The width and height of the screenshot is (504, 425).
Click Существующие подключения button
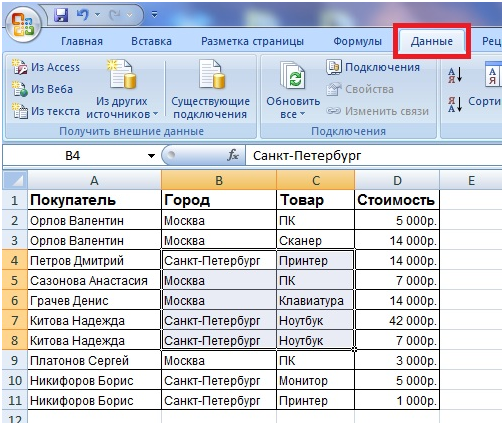click(211, 89)
